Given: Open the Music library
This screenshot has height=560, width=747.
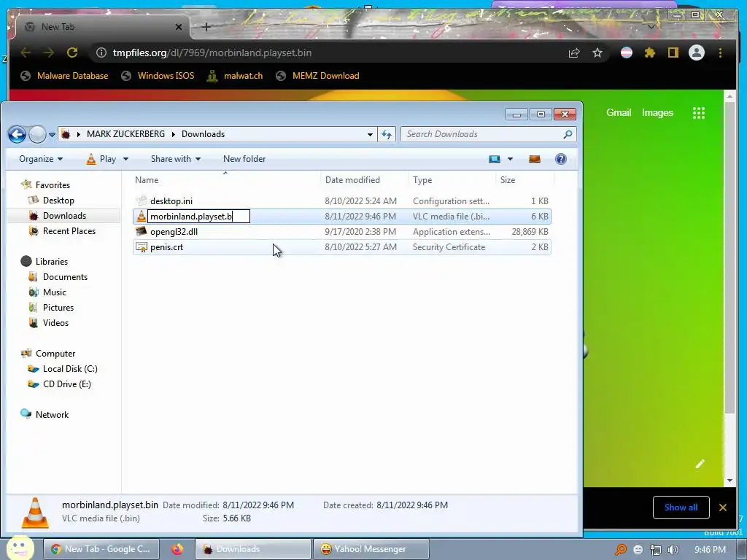Looking at the screenshot, I should [x=54, y=292].
